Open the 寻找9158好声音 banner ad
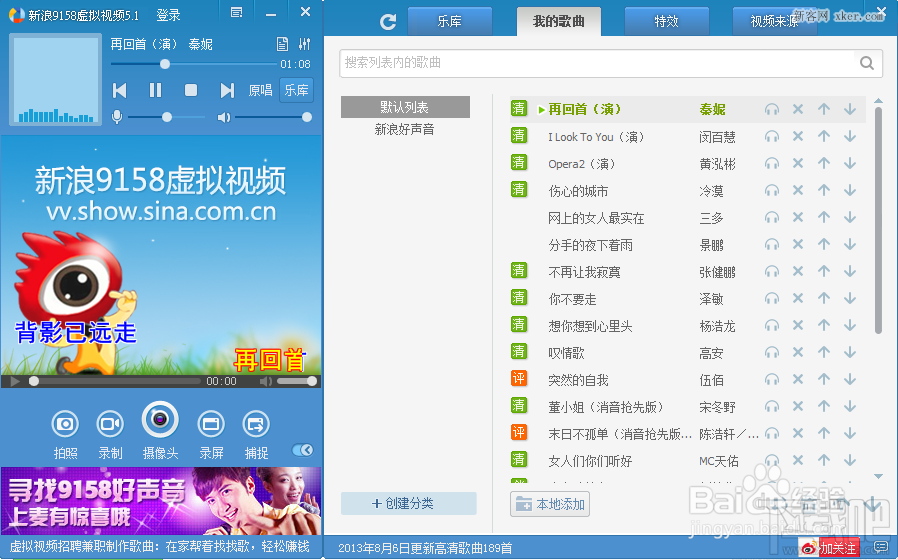898x560 pixels. 161,502
